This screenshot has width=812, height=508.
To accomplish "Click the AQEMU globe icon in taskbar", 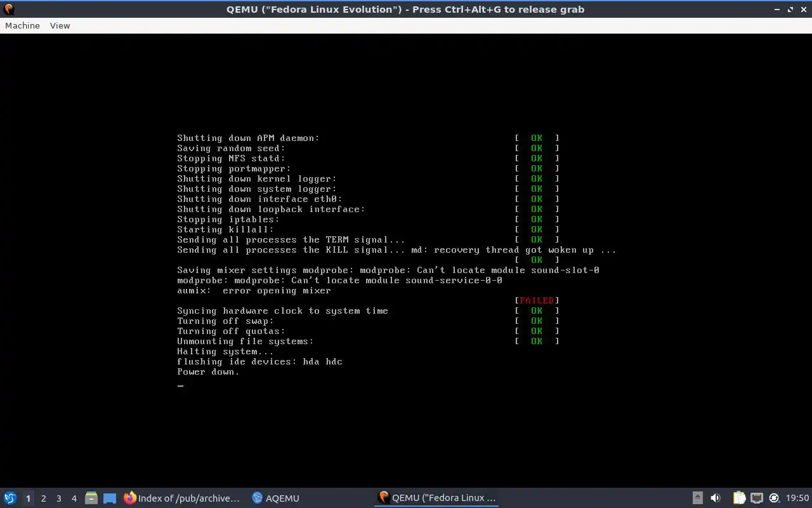I will 257,498.
